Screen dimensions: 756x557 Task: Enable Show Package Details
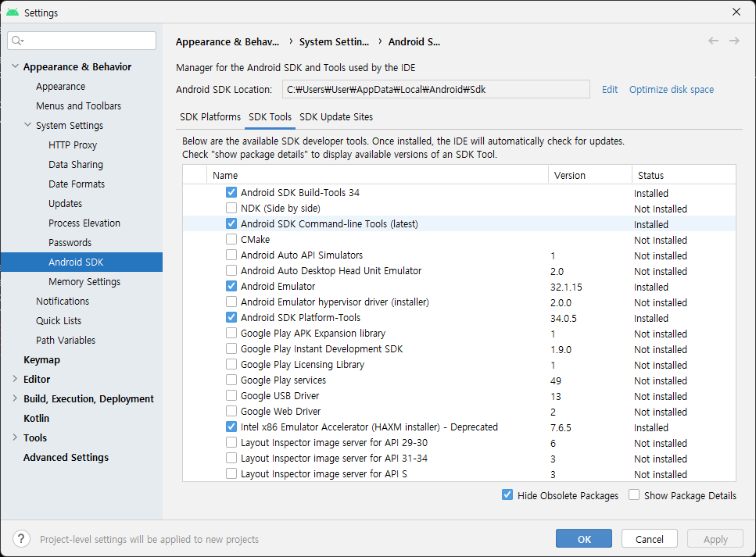(634, 495)
